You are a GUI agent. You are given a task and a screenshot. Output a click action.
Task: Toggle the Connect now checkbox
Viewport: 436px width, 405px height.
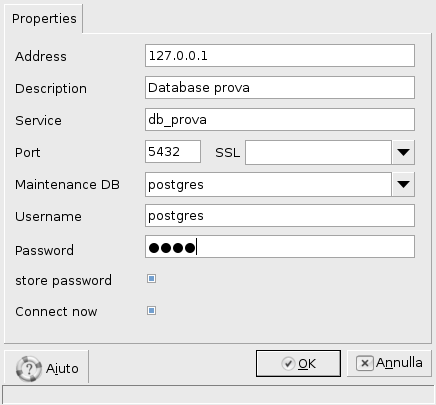coord(151,311)
